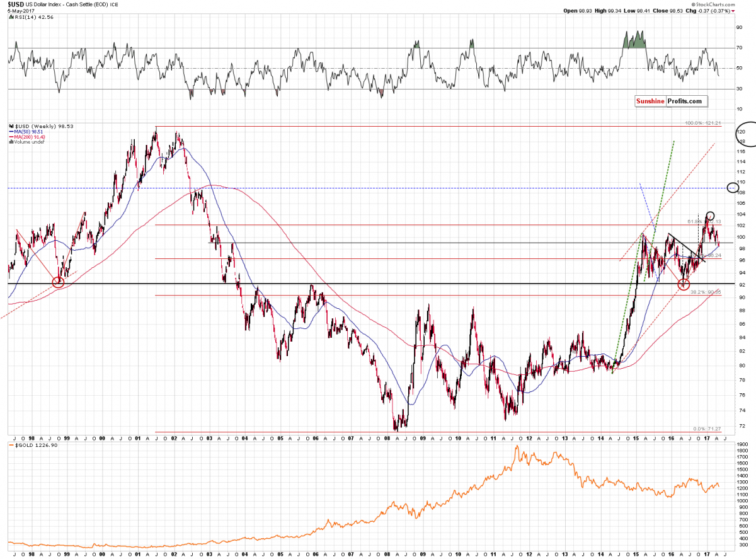Click the black circle on the 109 level
The height and width of the screenshot is (559, 756).
click(x=732, y=188)
